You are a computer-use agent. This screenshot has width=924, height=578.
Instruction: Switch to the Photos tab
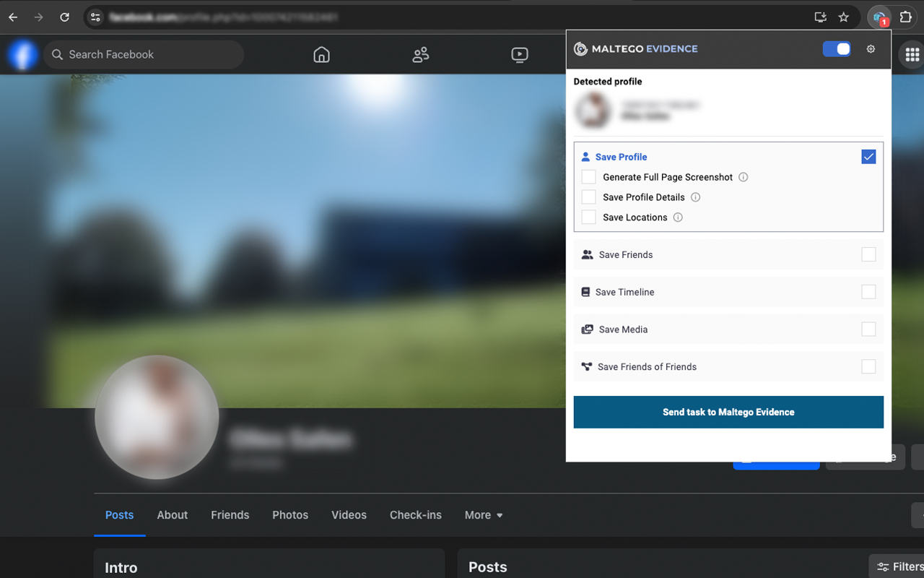click(290, 514)
